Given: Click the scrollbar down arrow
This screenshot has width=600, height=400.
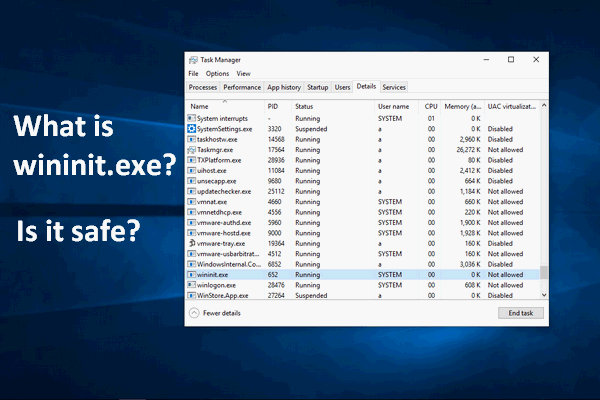Looking at the screenshot, I should pyautogui.click(x=544, y=295).
